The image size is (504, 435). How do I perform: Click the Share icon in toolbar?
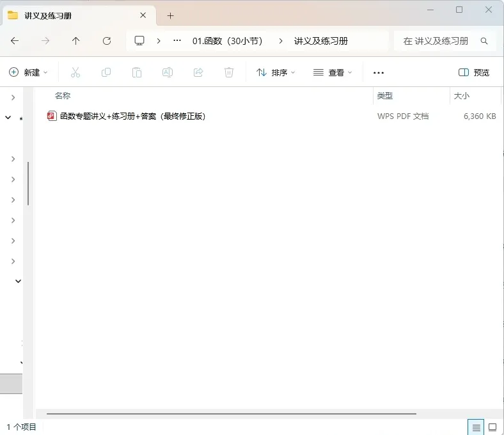(x=198, y=72)
